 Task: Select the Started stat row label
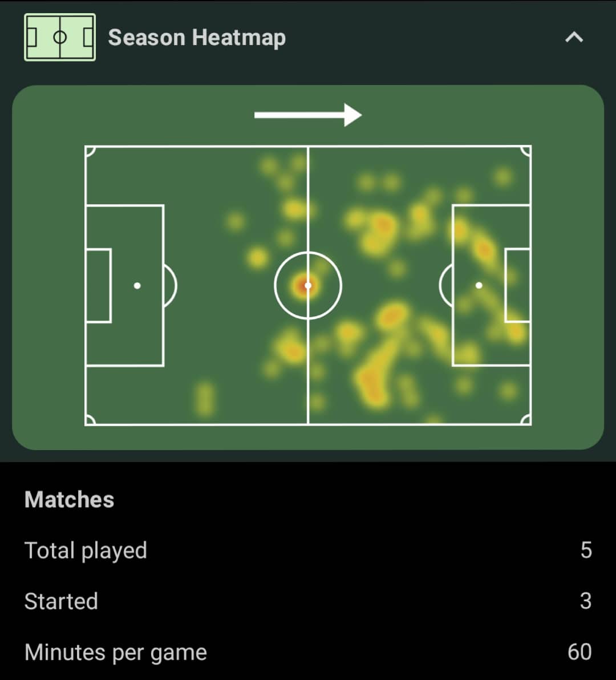pos(61,601)
